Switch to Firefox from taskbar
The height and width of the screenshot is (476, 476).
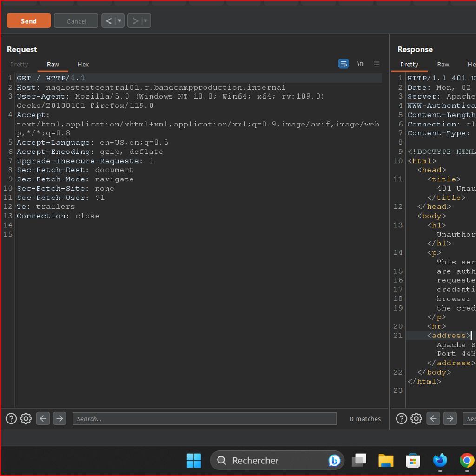tap(440, 460)
